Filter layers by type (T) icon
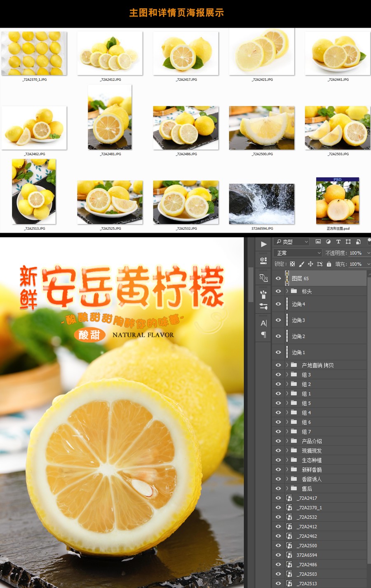The width and height of the screenshot is (371, 588). 338,242
